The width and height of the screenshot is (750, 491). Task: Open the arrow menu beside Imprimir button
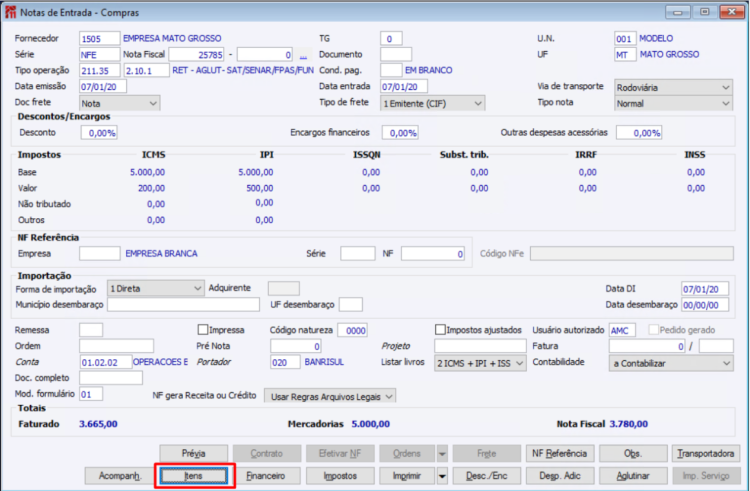tap(442, 476)
